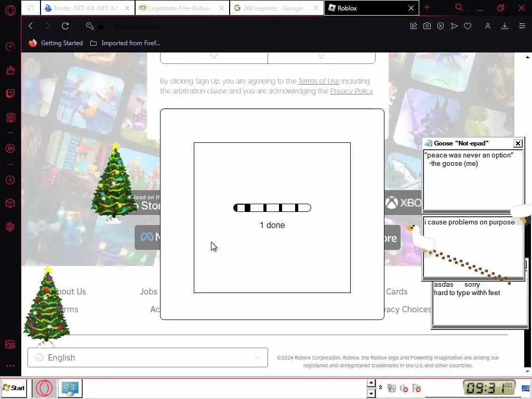Image resolution: width=532 pixels, height=399 pixels.
Task: Click taskbar scroll up arrow
Action: 371,383
